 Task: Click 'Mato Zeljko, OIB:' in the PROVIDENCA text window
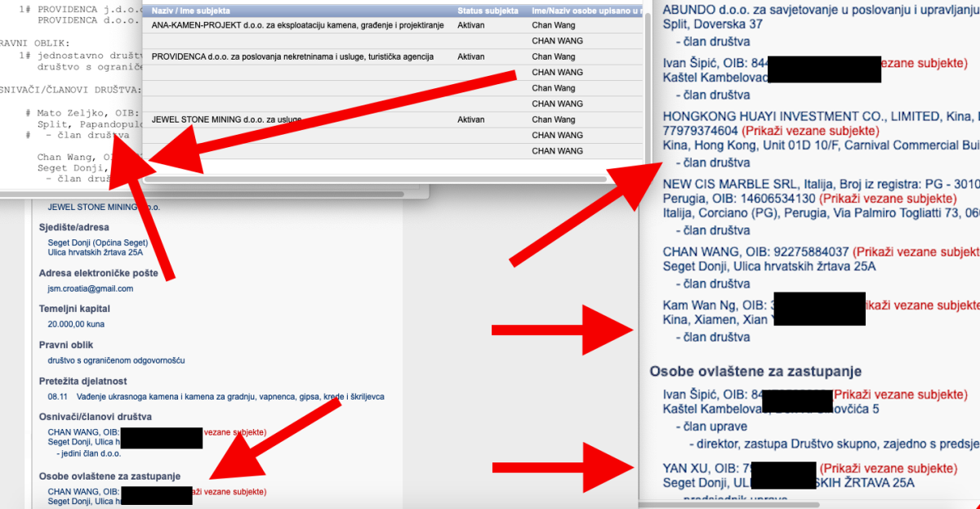coord(89,113)
